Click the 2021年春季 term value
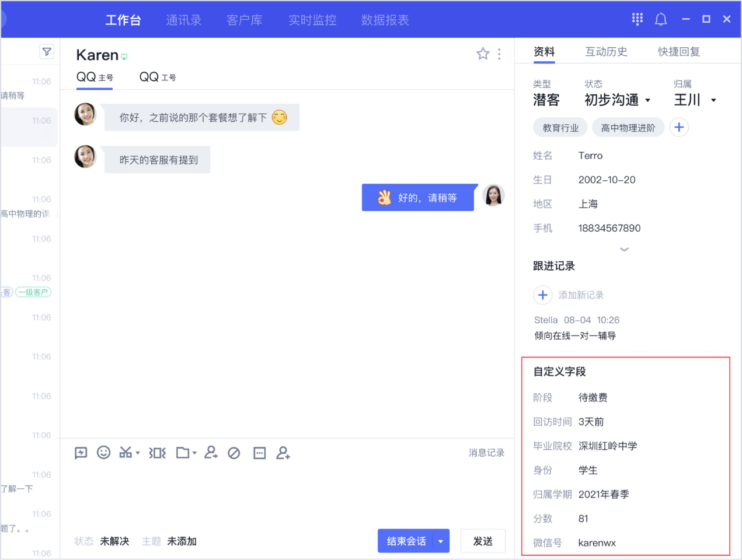Viewport: 742px width, 560px height. 604,495
